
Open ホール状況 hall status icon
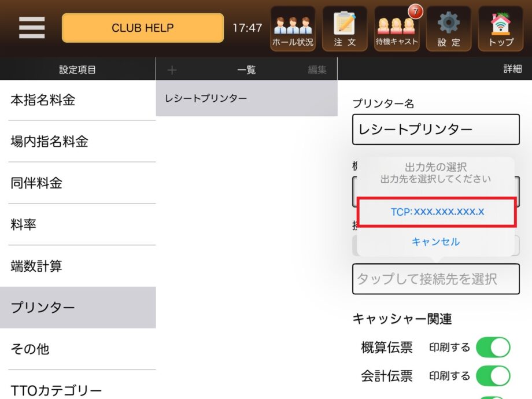click(293, 29)
